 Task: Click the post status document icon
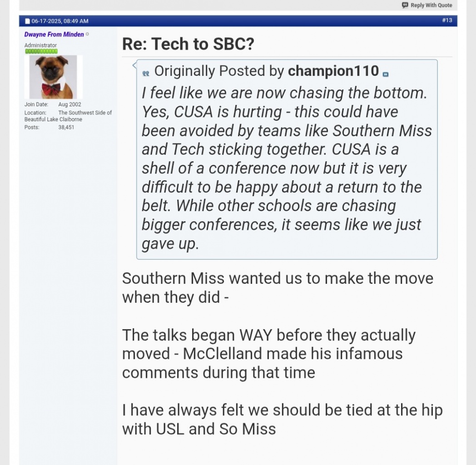[27, 21]
